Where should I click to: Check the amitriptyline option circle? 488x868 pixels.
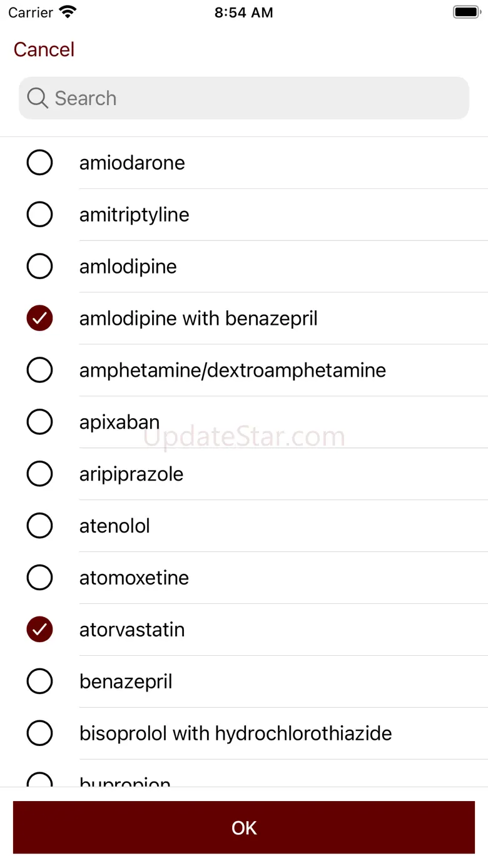click(x=39, y=215)
